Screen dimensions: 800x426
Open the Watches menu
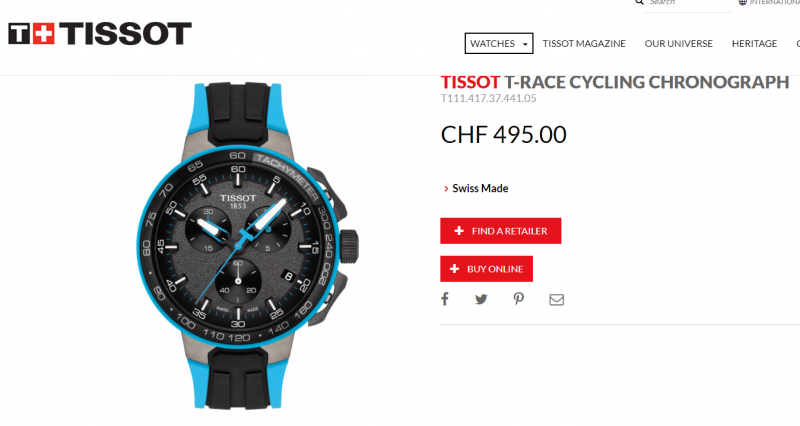tap(499, 43)
